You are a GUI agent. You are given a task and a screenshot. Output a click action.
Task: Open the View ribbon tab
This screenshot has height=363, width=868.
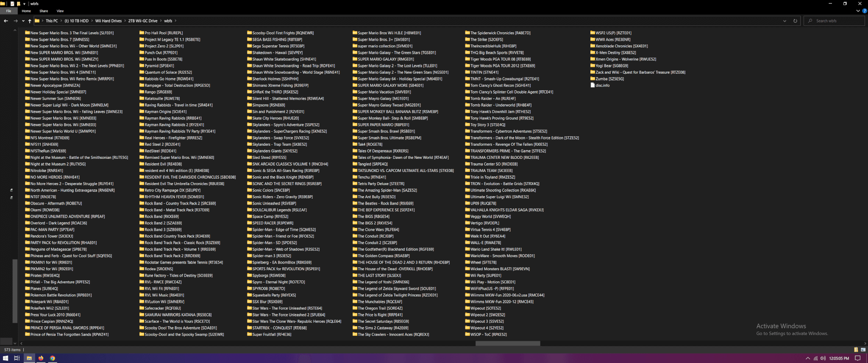click(60, 11)
